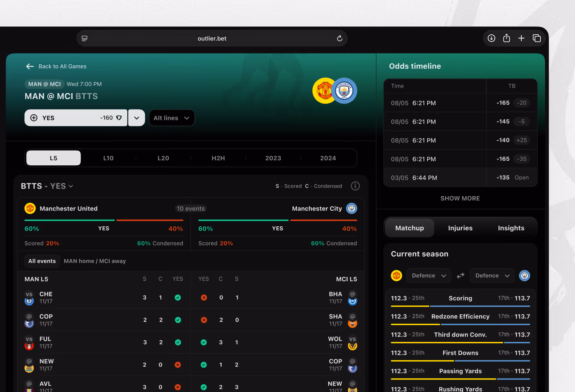Click the browser share icon
Image resolution: width=575 pixels, height=392 pixels.
click(506, 38)
